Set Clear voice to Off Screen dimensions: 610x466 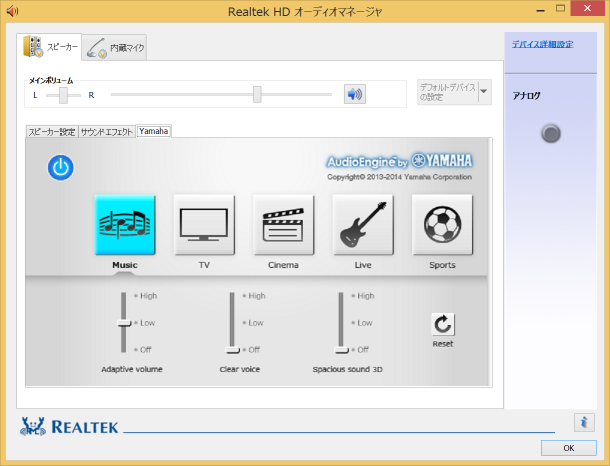click(x=251, y=350)
